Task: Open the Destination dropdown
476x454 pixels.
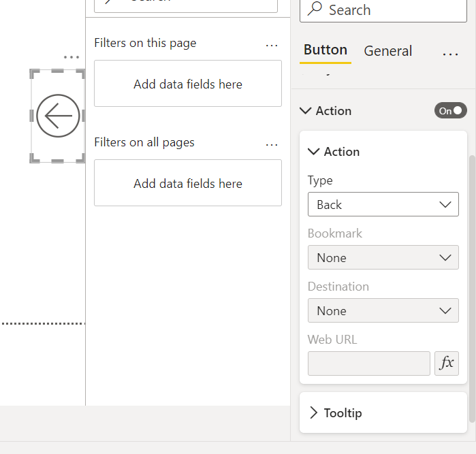Action: 383,310
